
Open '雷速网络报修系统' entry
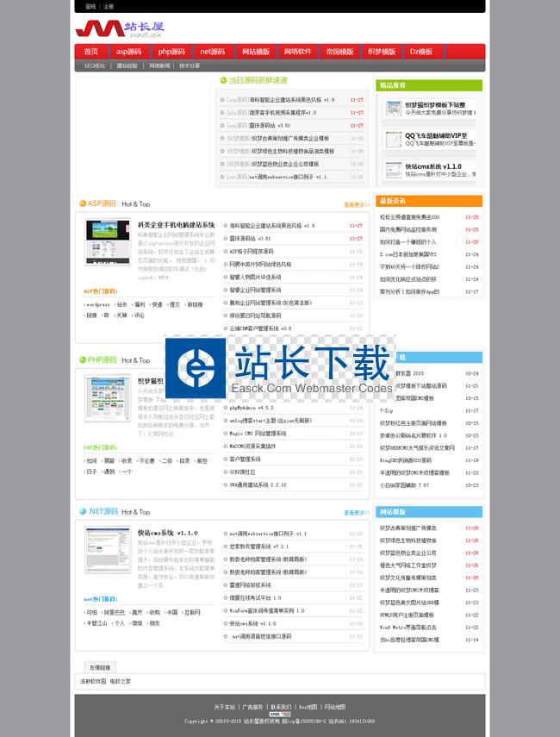click(x=250, y=585)
